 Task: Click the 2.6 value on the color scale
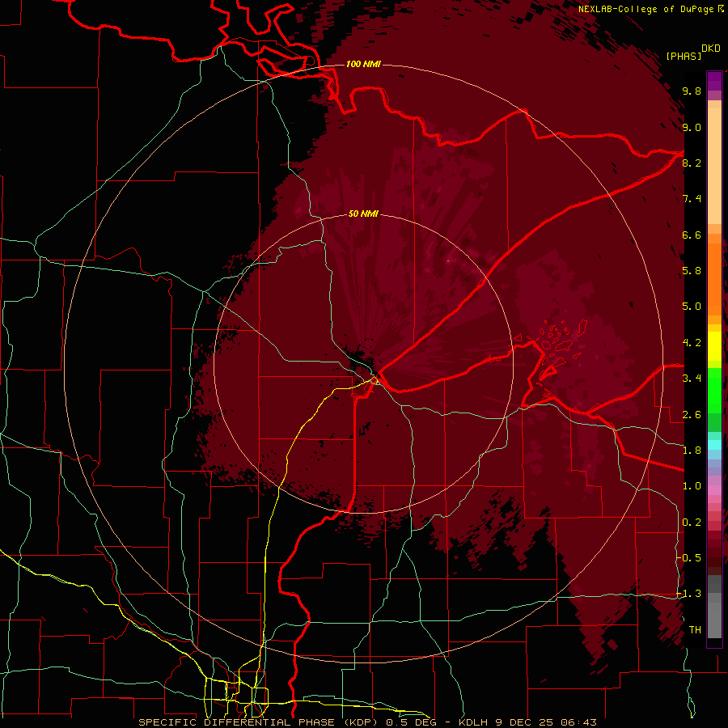(x=692, y=414)
